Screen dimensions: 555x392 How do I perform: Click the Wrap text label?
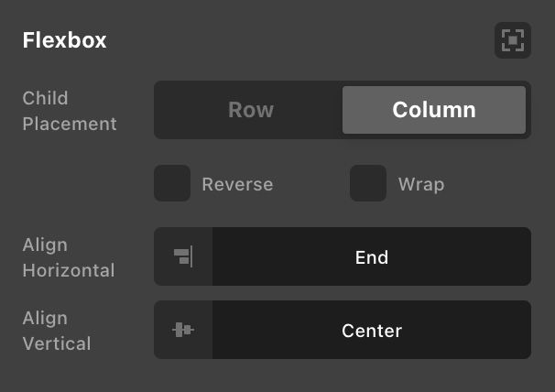pyautogui.click(x=421, y=184)
